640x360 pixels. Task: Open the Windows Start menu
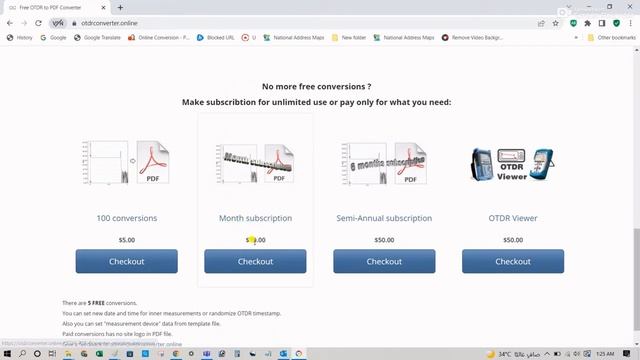(7, 353)
